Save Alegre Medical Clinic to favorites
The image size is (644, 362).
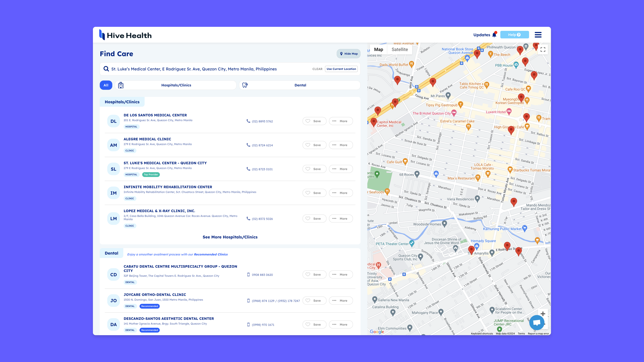(x=314, y=145)
